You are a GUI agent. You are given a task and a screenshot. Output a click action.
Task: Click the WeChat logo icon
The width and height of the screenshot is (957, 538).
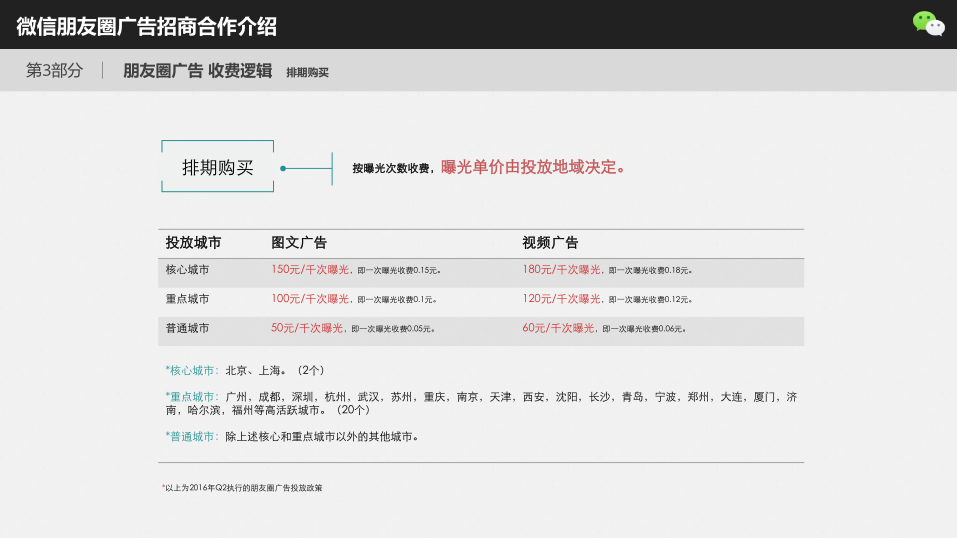928,24
